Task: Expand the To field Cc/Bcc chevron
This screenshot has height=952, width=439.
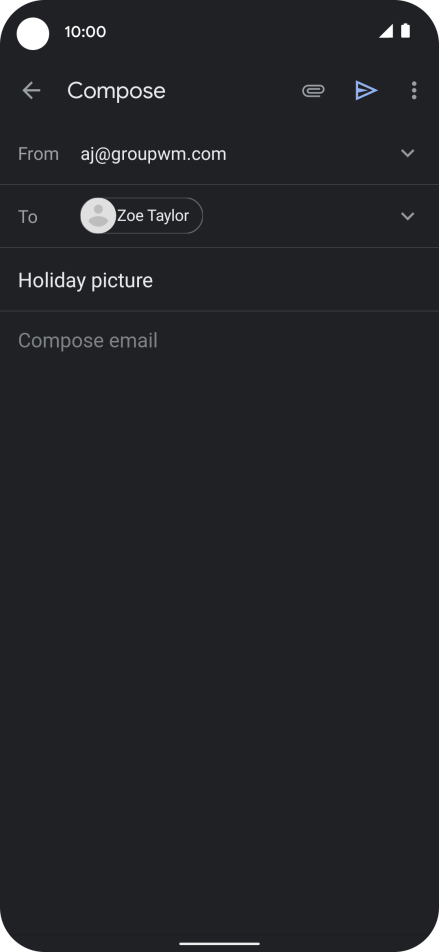Action: 407,216
